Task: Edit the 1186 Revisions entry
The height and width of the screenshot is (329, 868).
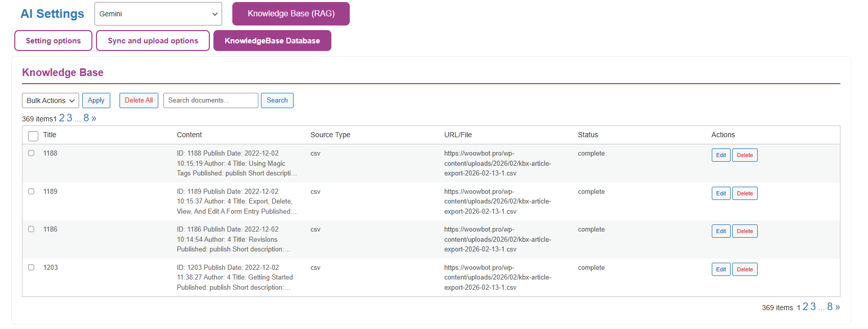Action: [x=720, y=231]
